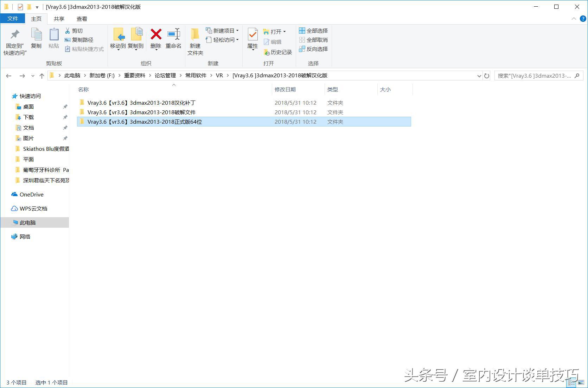The image size is (588, 388).
Task: Switch to the 查看 ribbon tab
Action: [82, 19]
